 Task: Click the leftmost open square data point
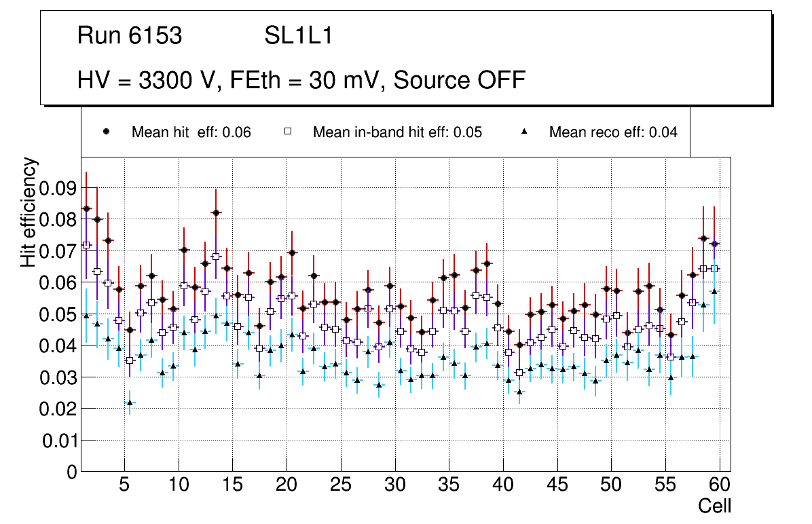(x=86, y=245)
